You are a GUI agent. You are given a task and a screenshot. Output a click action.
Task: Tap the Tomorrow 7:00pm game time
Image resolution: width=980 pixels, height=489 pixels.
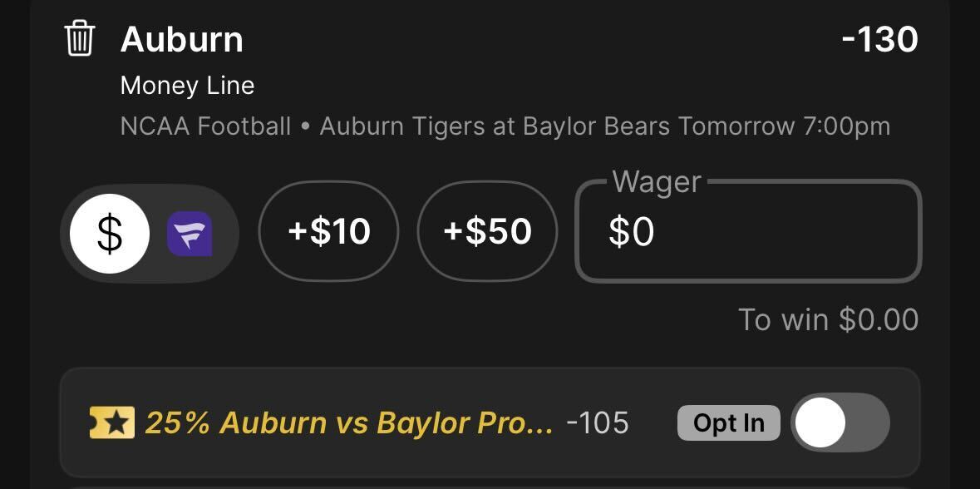coord(784,127)
